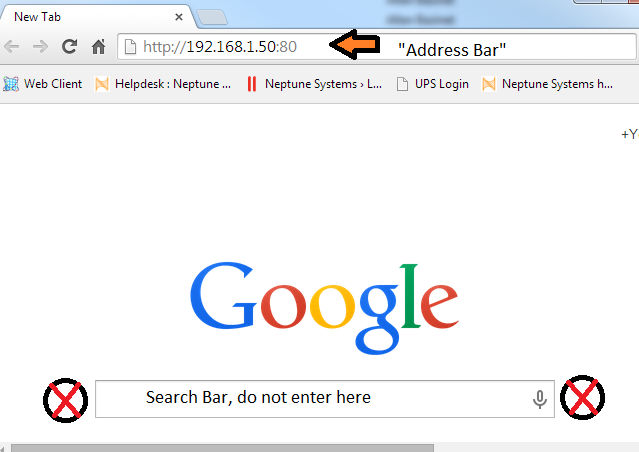The width and height of the screenshot is (639, 452).
Task: Open Neptune Systems › L... bookmark
Action: (315, 84)
